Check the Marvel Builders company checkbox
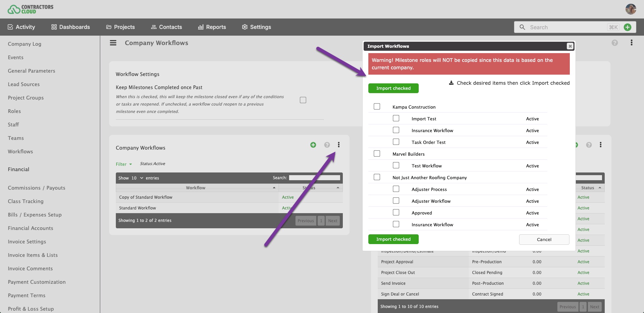Viewport: 644px width, 313px height. coord(377,154)
